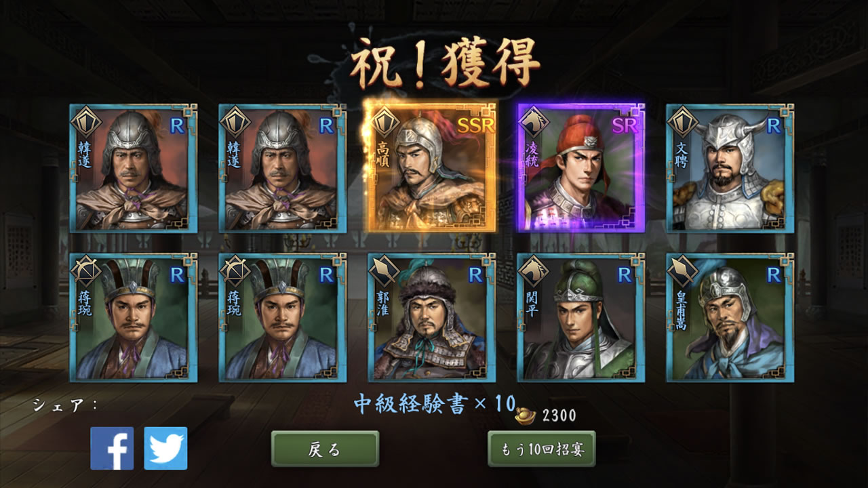868x488 pixels.
Task: Open the first 蔣琬 card
Action: (133, 318)
